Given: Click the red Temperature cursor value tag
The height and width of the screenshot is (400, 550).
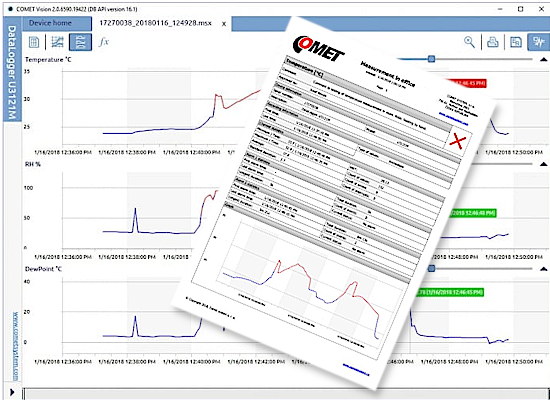Looking at the screenshot, I should pyautogui.click(x=467, y=84).
